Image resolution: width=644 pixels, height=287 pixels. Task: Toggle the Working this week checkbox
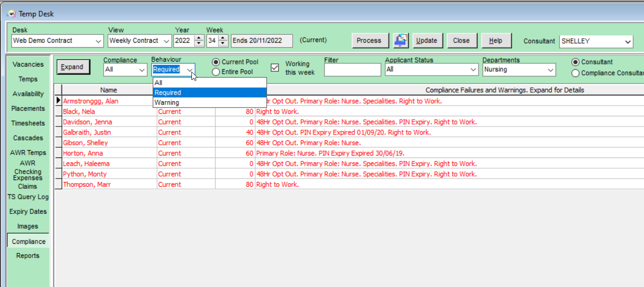click(x=275, y=67)
